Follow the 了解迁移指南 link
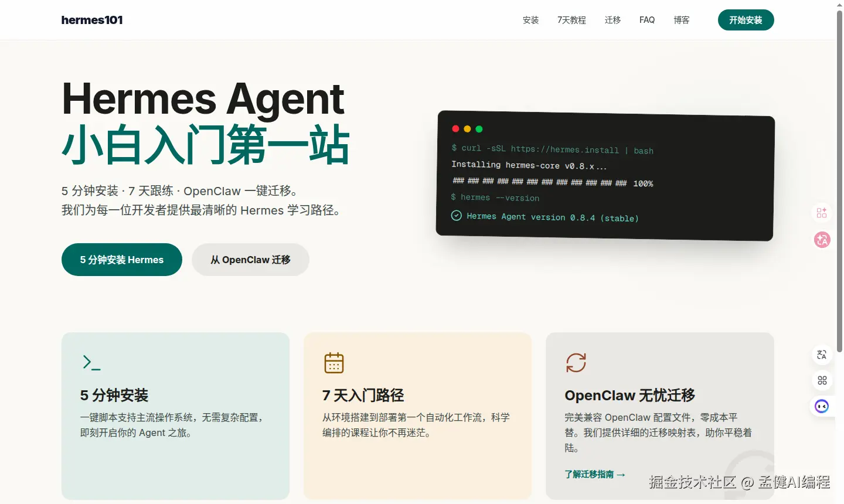Image resolution: width=844 pixels, height=504 pixels. [595, 474]
